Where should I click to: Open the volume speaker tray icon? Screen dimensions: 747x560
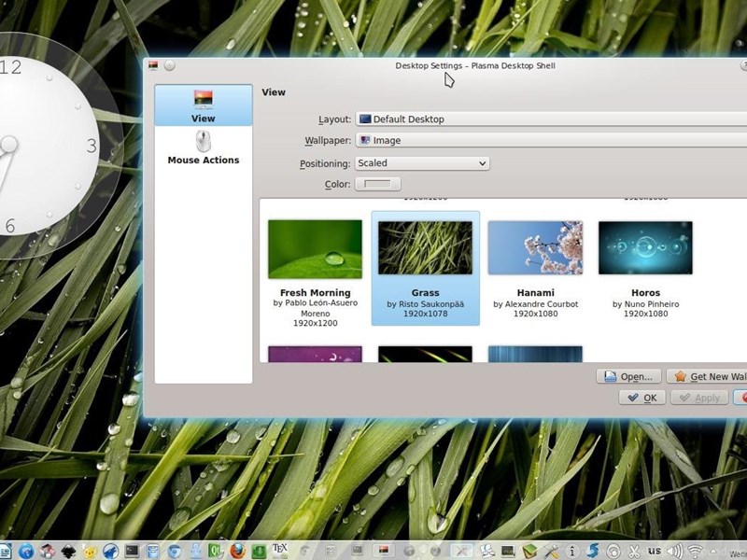tap(675, 552)
